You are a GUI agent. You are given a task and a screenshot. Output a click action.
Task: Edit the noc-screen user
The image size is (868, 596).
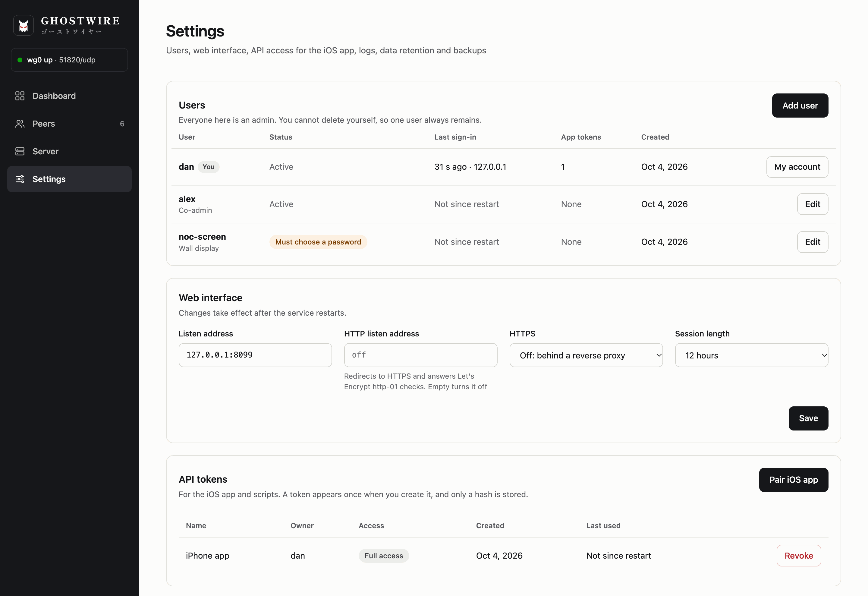pyautogui.click(x=812, y=242)
